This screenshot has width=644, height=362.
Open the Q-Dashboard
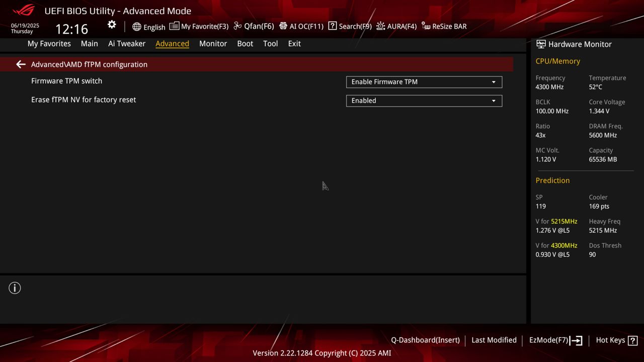pyautogui.click(x=425, y=340)
